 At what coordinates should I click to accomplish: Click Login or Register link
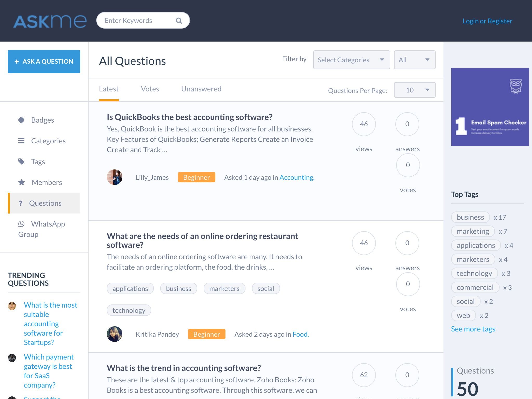point(487,21)
